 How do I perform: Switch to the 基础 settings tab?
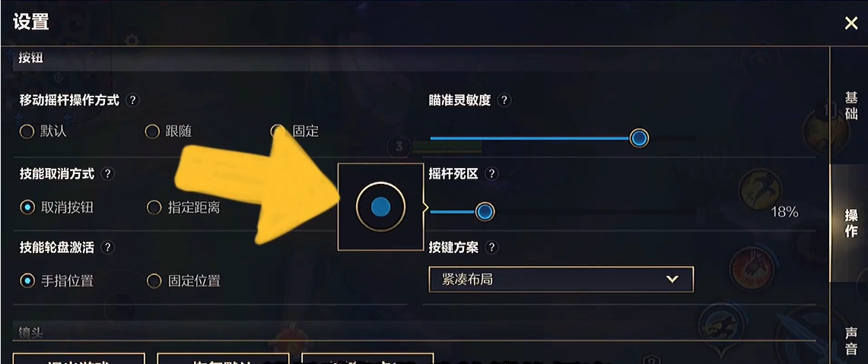click(851, 105)
